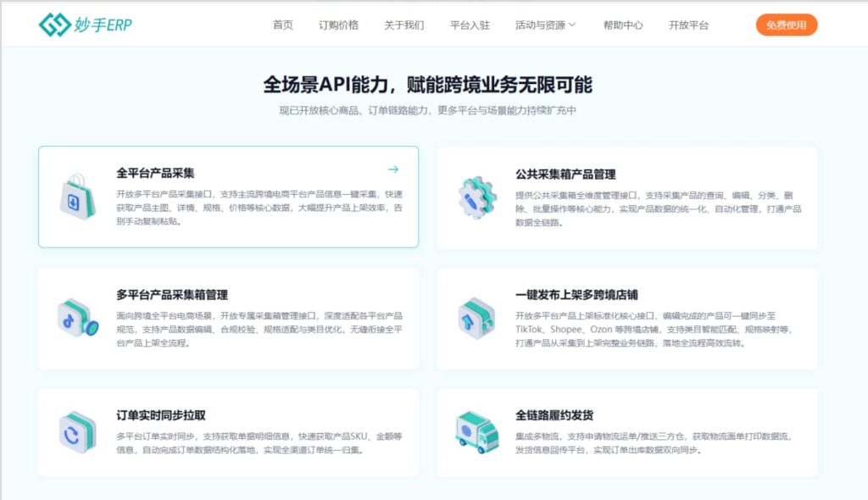
Task: Click description starting 提供公共采集箱全维度管理接口
Action: tap(658, 208)
